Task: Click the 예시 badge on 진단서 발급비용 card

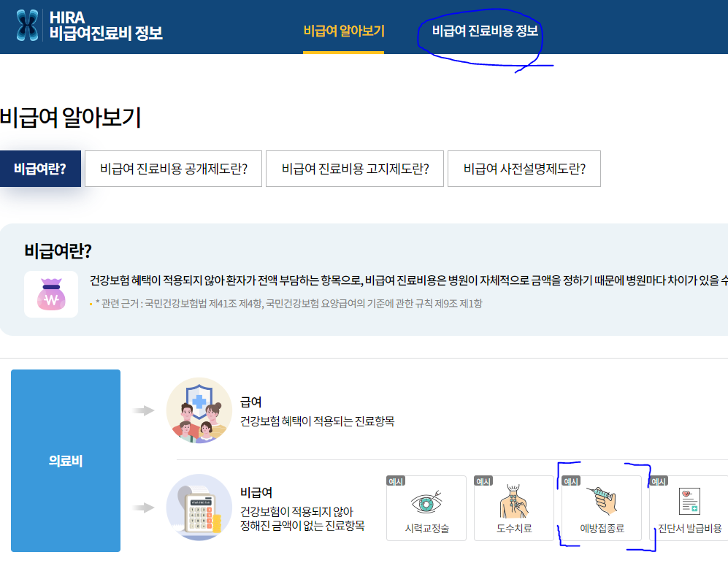Action: coord(659,481)
